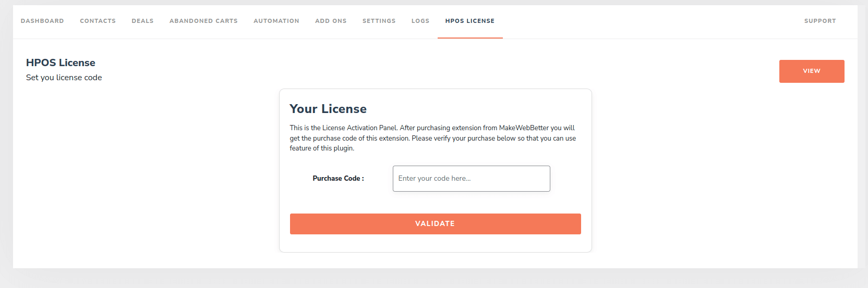Go to the Deals tab
This screenshot has height=288, width=868.
[x=142, y=21]
